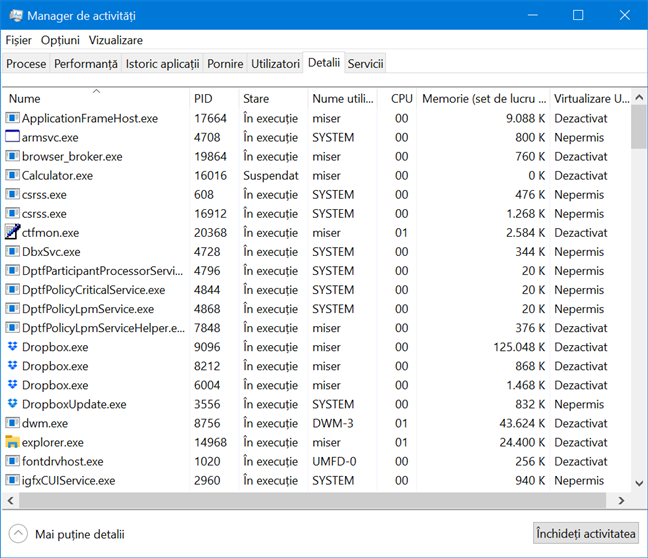Sort by the CPU column header
Screen dimensions: 648x558
(x=397, y=98)
